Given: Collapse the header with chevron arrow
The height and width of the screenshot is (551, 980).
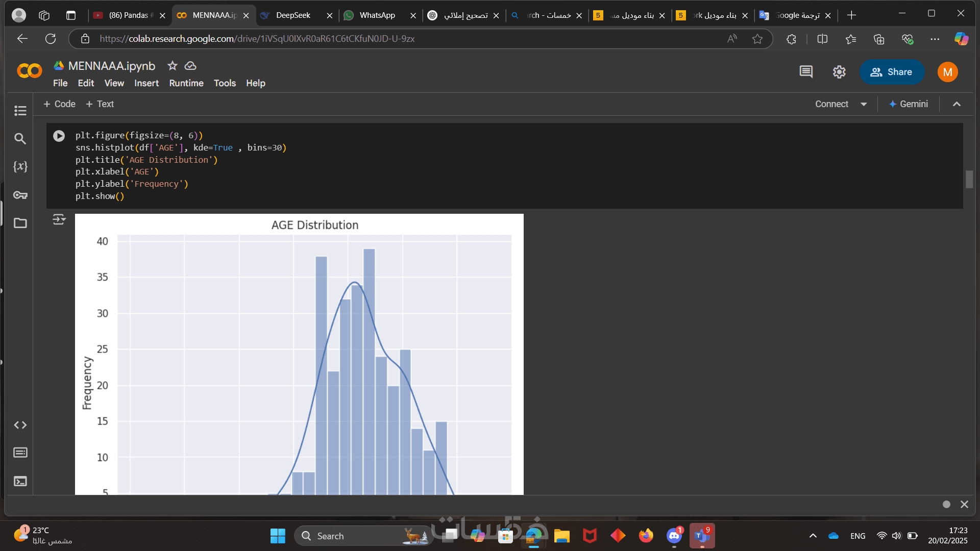Looking at the screenshot, I should tap(957, 104).
